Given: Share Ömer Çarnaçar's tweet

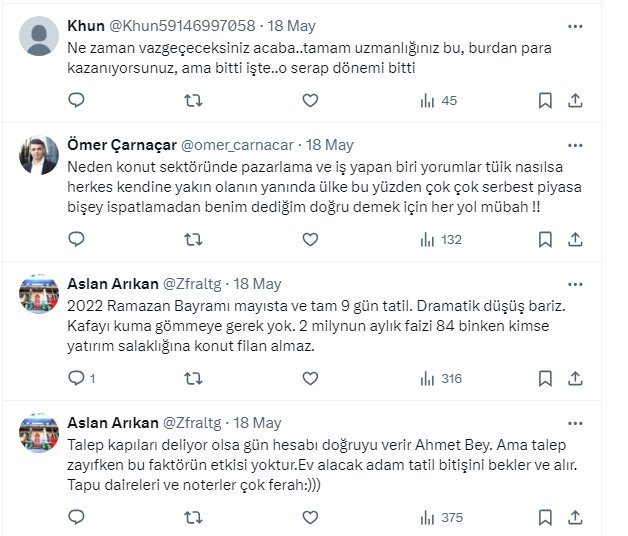Looking at the screenshot, I should pos(575,239).
